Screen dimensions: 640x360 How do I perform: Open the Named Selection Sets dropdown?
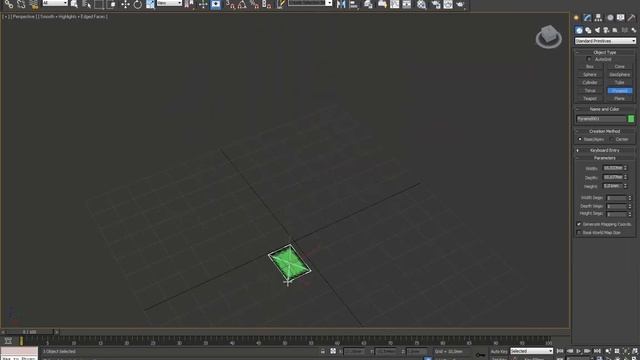(x=310, y=3)
